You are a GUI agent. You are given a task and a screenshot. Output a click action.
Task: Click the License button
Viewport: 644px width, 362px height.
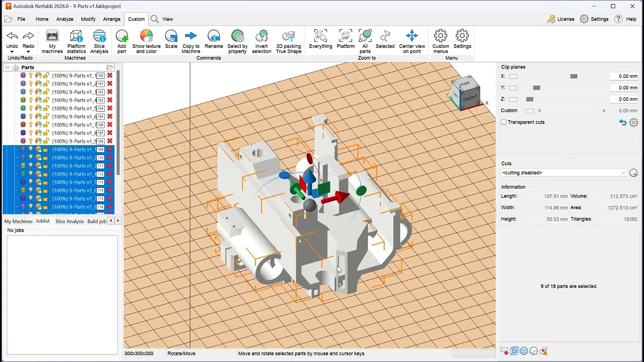point(560,19)
